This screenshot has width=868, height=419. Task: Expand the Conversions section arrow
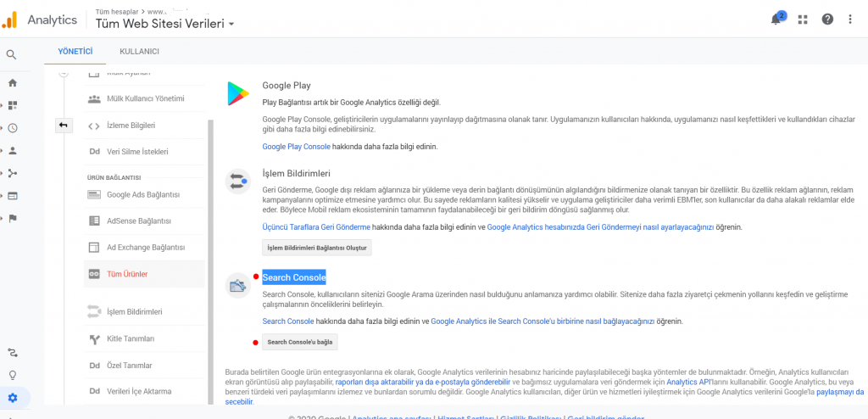[x=2, y=218]
